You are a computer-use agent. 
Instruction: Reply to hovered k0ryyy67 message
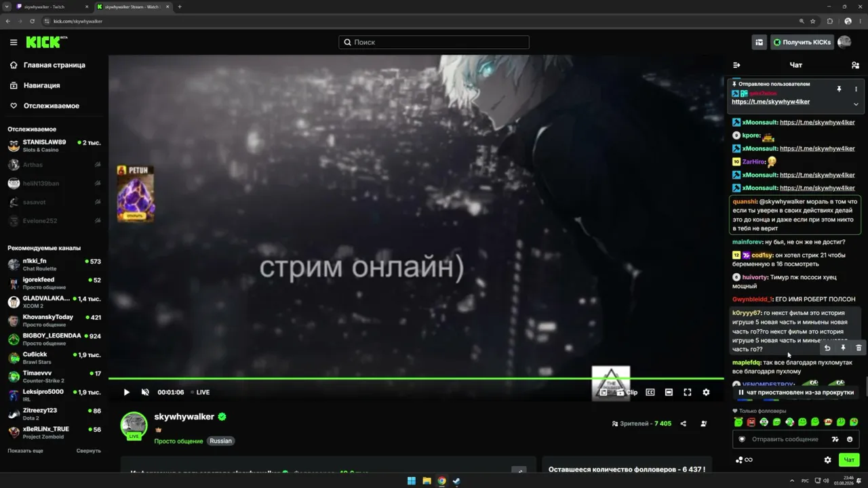[827, 348]
